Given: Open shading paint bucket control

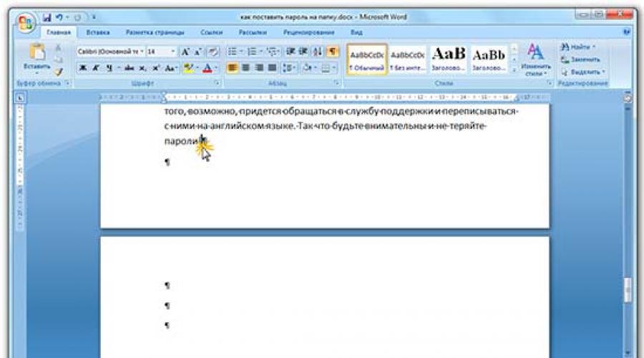Looking at the screenshot, I should [x=307, y=68].
